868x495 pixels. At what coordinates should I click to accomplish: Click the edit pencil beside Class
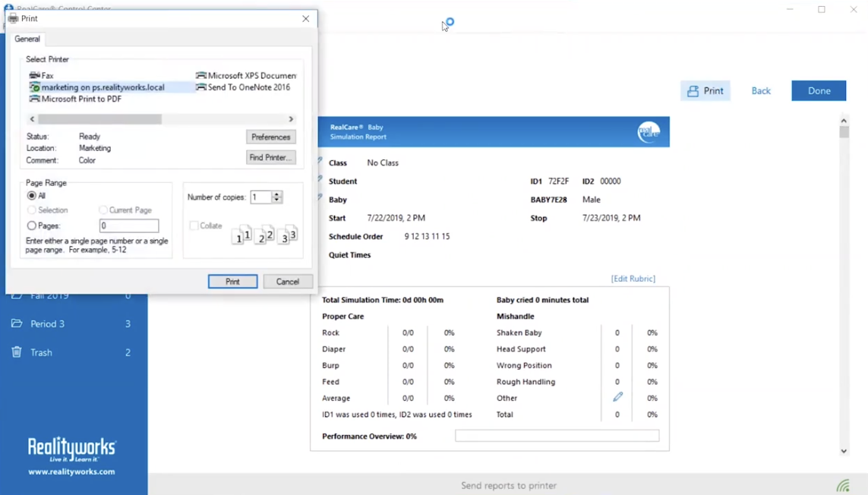point(320,161)
